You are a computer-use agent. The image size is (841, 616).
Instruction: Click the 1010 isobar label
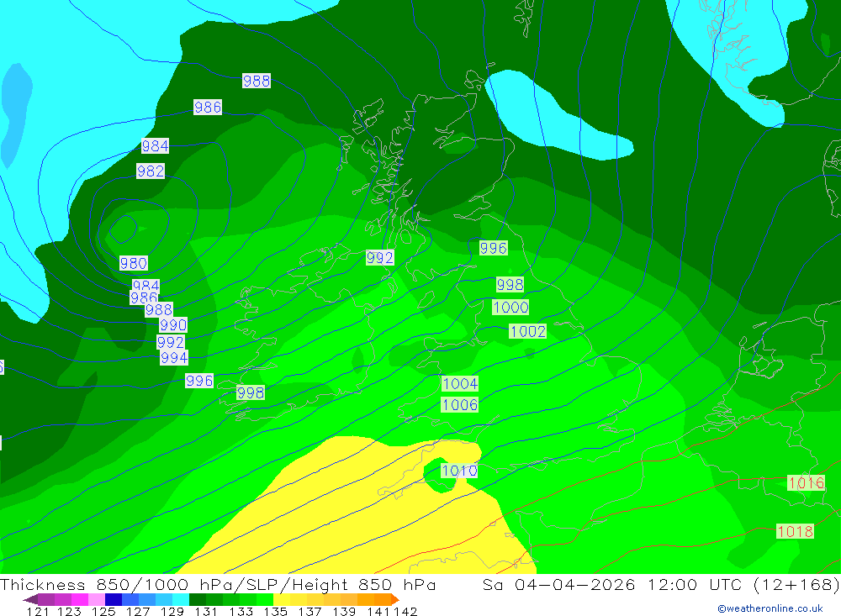coord(459,471)
